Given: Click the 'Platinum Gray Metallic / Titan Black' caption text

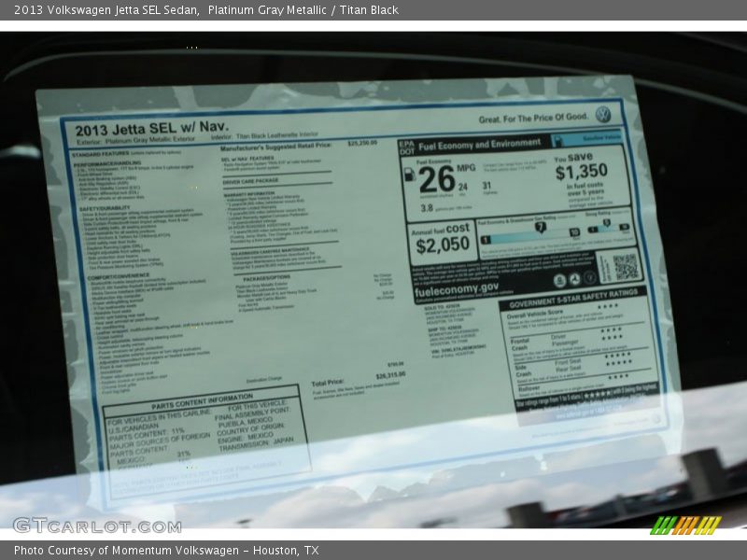Looking at the screenshot, I should (x=303, y=10).
